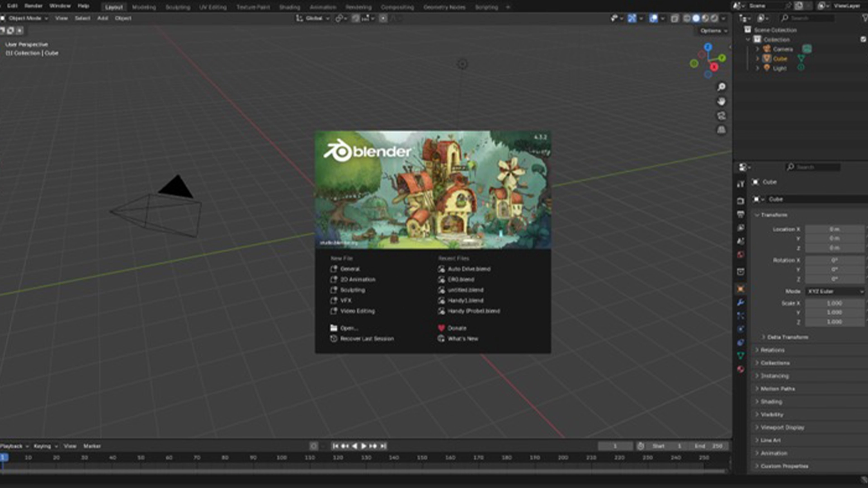868x488 pixels.
Task: Select Cube in the outliner
Action: coord(780,59)
